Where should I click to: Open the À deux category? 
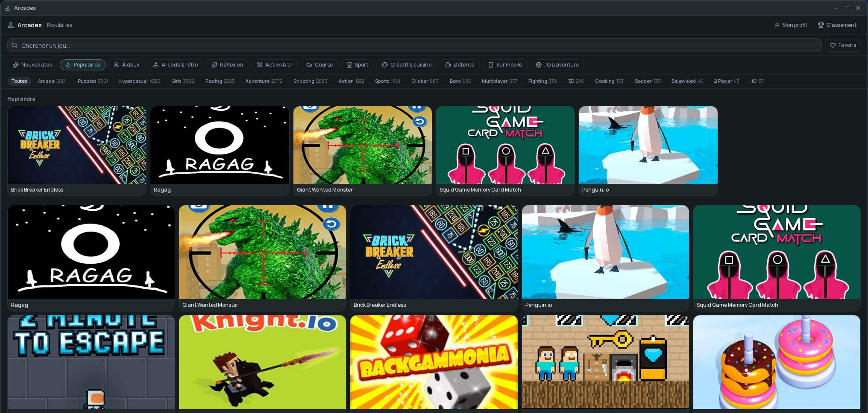pyautogui.click(x=126, y=65)
